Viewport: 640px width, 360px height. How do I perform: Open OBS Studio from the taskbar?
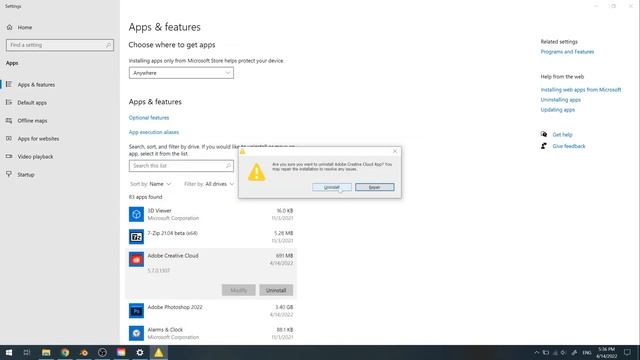tap(102, 352)
